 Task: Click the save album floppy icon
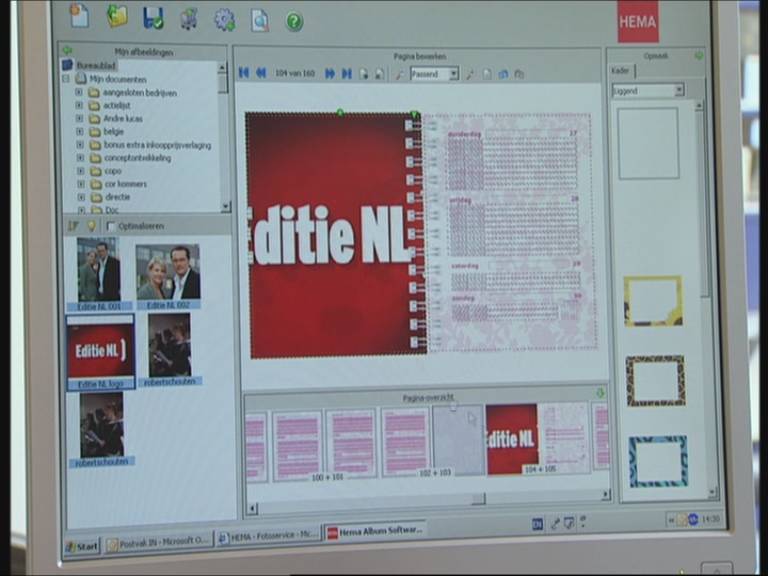tap(153, 17)
